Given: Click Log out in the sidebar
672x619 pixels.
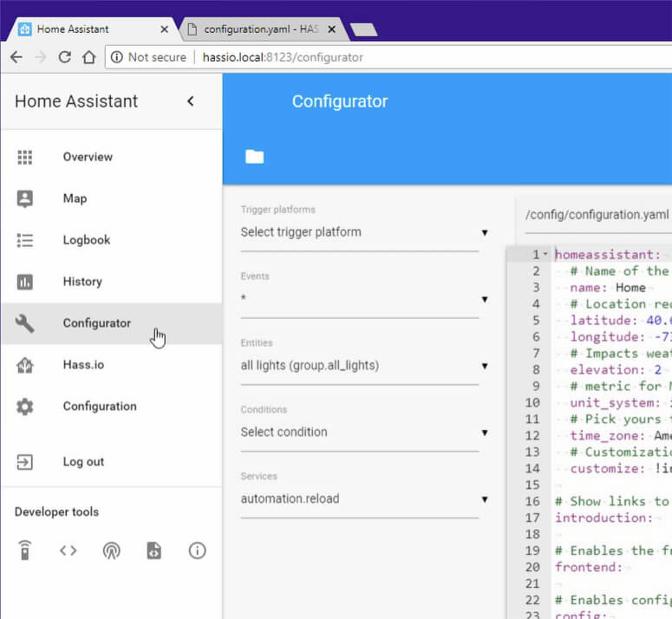Looking at the screenshot, I should 111,462.
